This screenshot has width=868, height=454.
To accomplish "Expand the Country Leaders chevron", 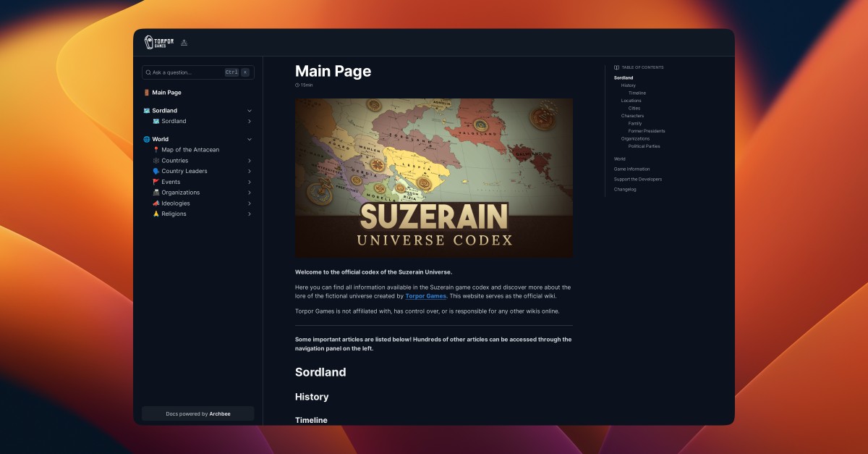I will click(x=250, y=171).
